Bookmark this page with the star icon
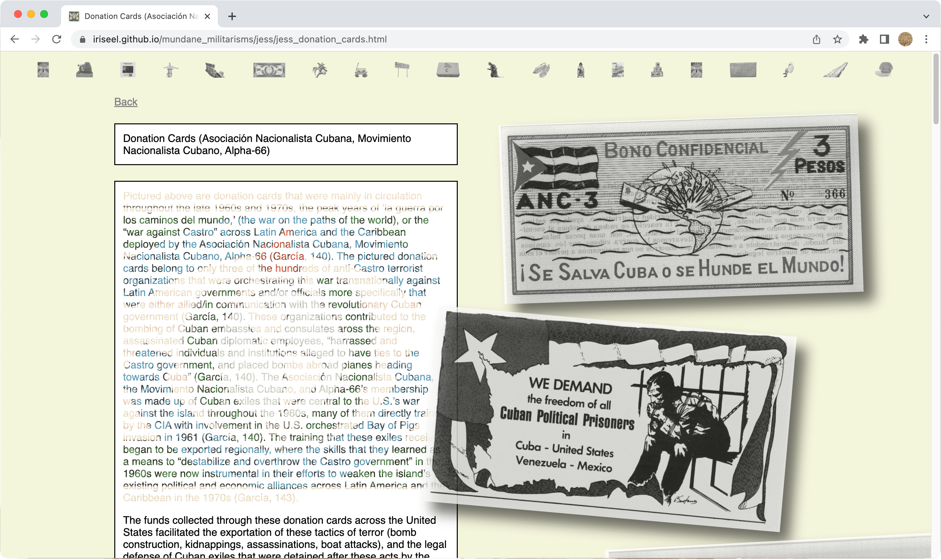Screen dimensions: 941x560 click(x=837, y=39)
